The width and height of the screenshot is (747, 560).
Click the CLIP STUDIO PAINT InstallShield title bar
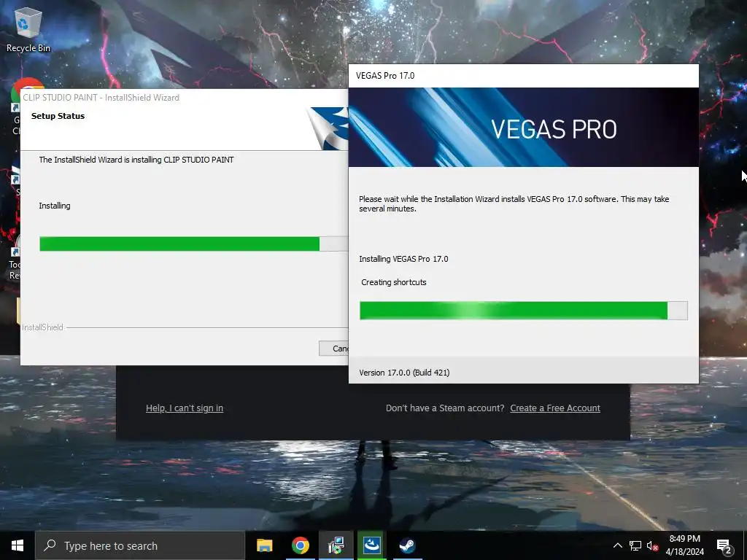185,98
